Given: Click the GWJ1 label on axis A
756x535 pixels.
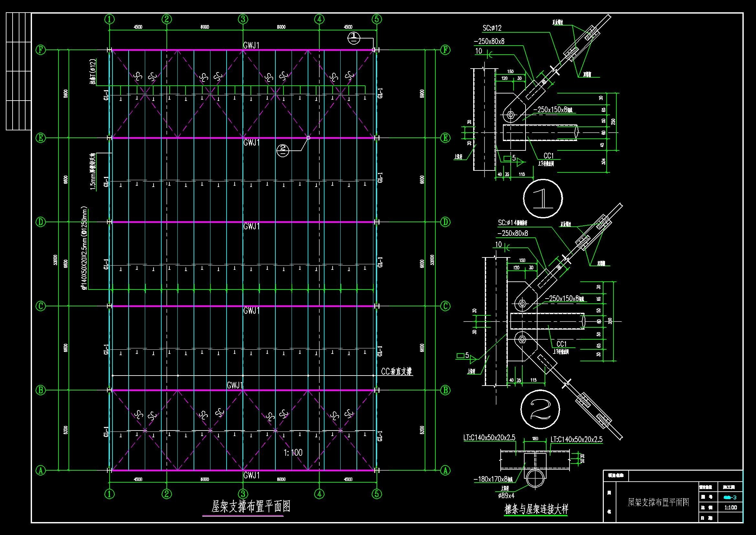Looking at the screenshot, I should (x=251, y=475).
